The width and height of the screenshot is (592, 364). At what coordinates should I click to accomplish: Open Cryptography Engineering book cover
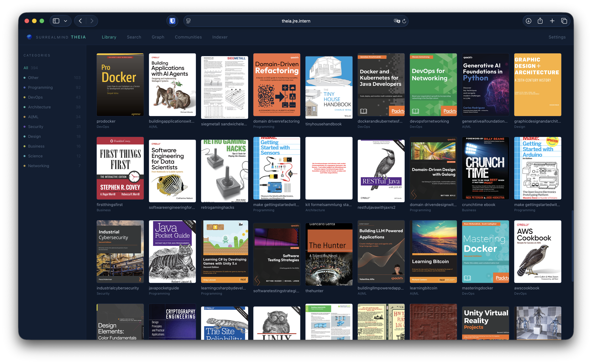coord(172,322)
